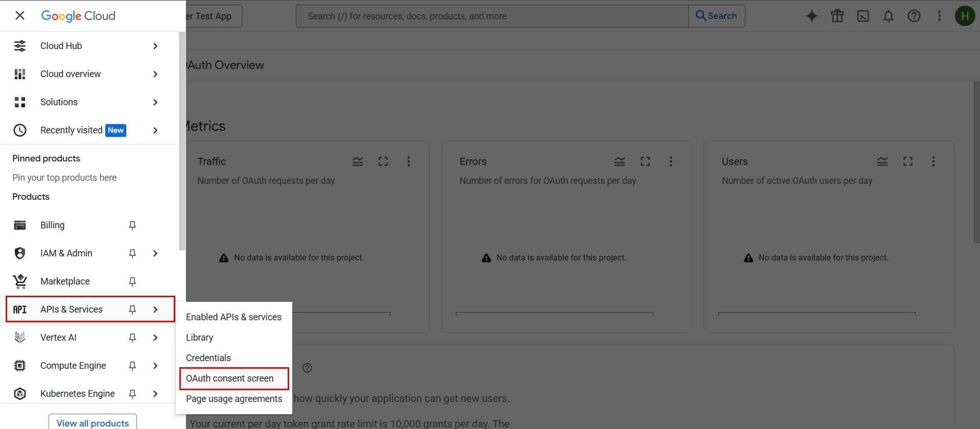980x429 pixels.
Task: Click the Recently visited clock icon
Action: pos(20,130)
